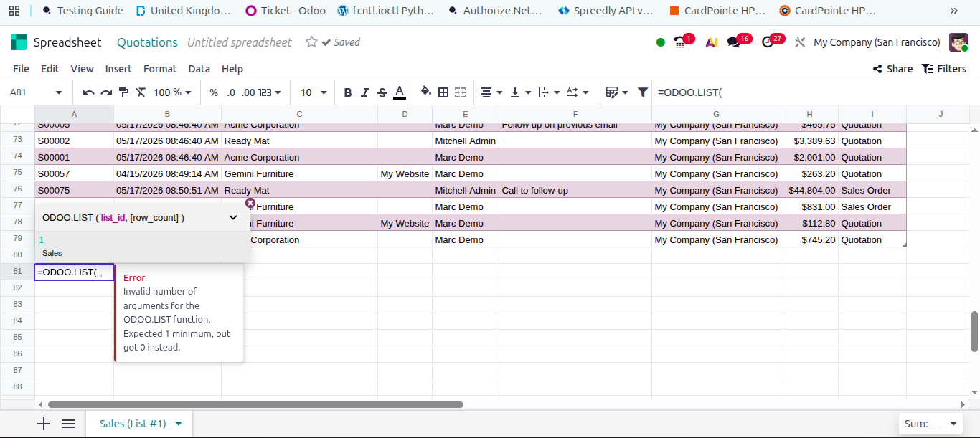Click the toolbar filter funnel icon
Viewport: 980px width, 438px height.
[x=643, y=92]
